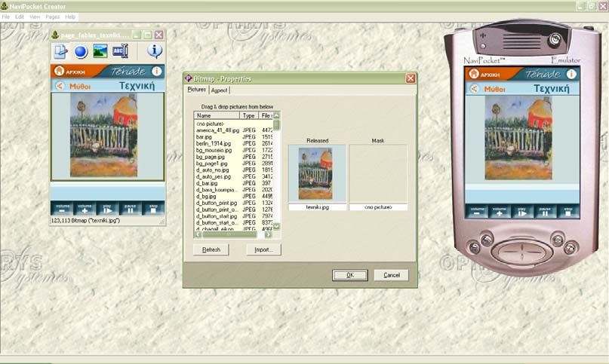
Task: Switch to the Pictures tab
Action: click(x=197, y=90)
